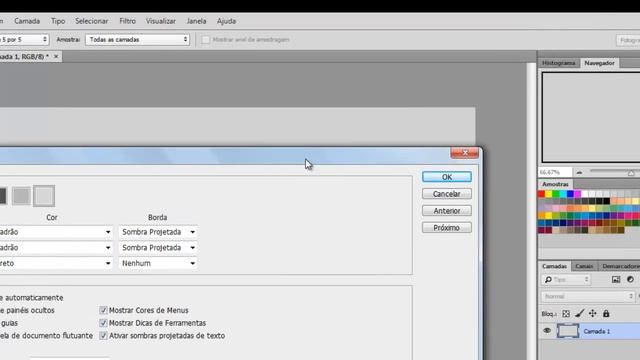The width and height of the screenshot is (640, 360).
Task: Select the Camadas tab
Action: [x=554, y=266]
